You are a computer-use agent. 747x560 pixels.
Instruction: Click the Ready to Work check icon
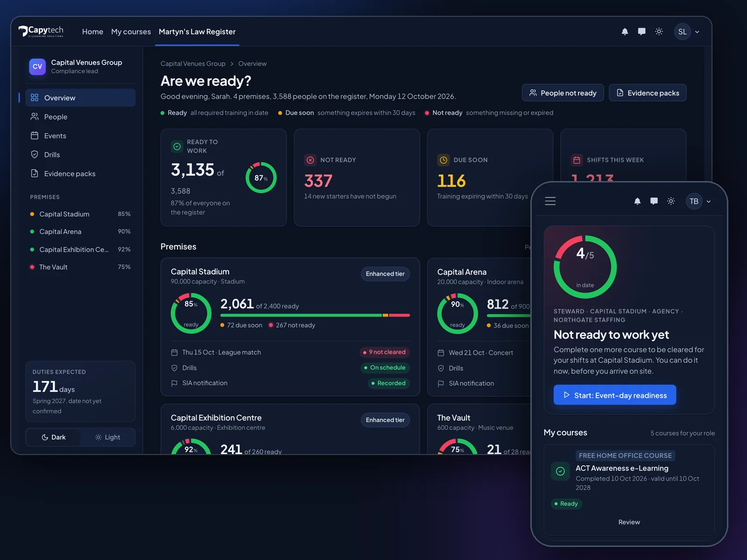[177, 147]
